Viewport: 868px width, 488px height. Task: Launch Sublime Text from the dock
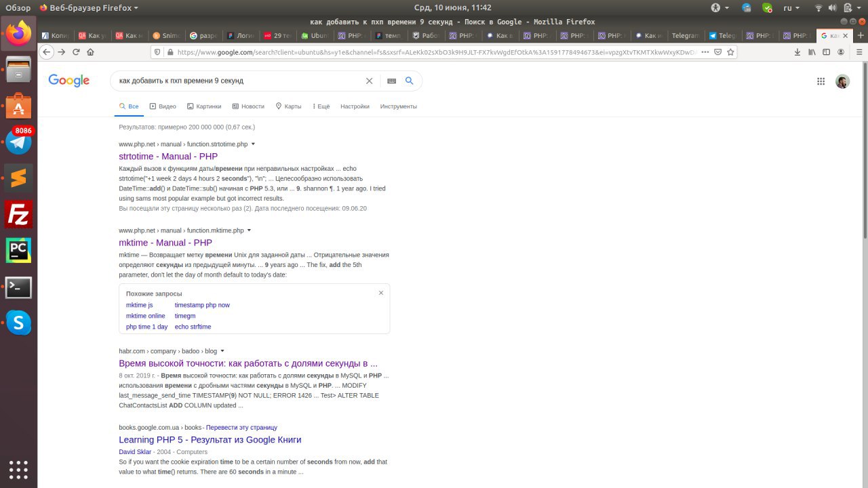pyautogui.click(x=18, y=178)
